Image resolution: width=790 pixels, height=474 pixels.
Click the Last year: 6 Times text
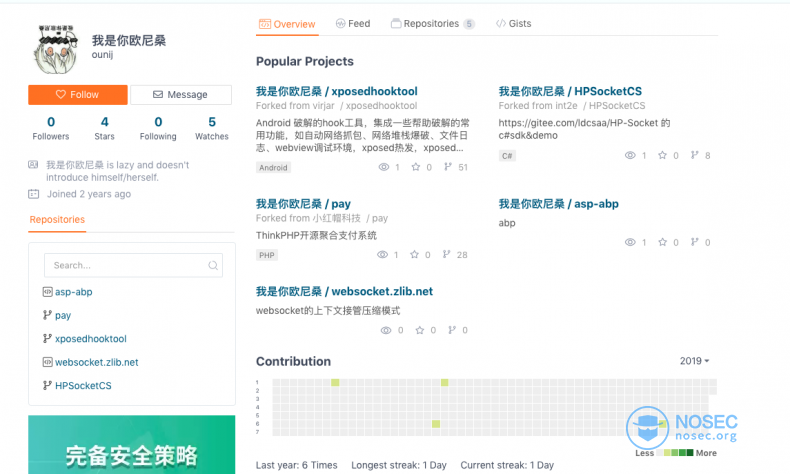point(296,465)
